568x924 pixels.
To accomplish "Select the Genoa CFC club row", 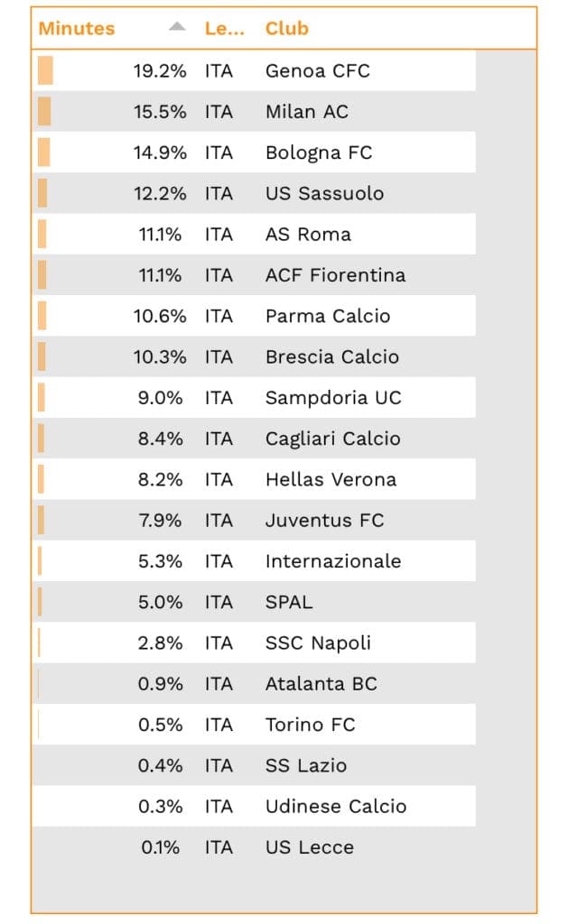I will pos(317,71).
